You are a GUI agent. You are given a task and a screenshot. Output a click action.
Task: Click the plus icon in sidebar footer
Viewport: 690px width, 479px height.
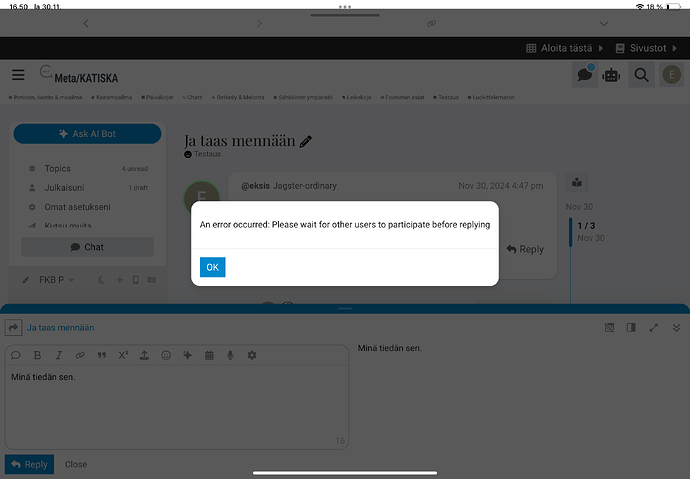click(119, 280)
